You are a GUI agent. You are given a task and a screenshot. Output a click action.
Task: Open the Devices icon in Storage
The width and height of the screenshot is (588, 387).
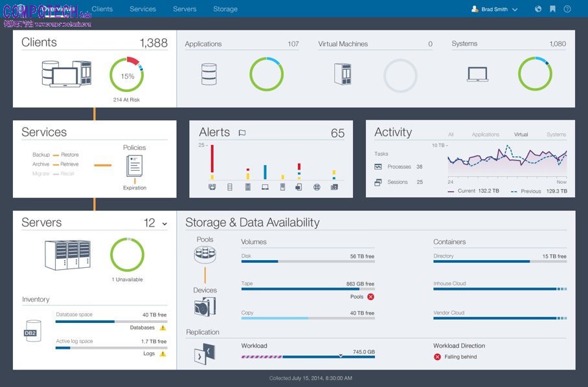coord(205,306)
